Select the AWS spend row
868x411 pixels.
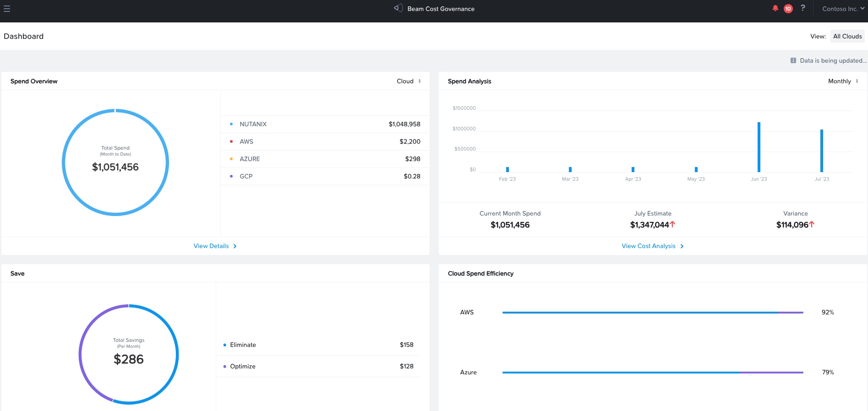[x=325, y=141]
